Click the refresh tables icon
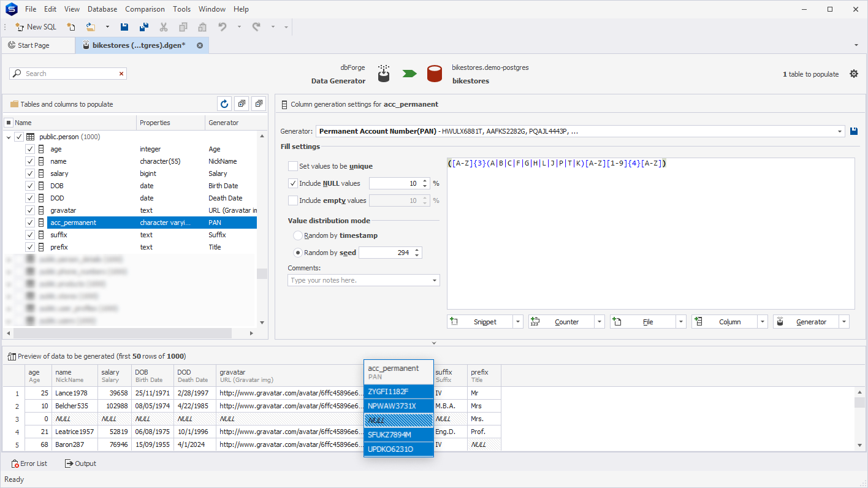 224,104
